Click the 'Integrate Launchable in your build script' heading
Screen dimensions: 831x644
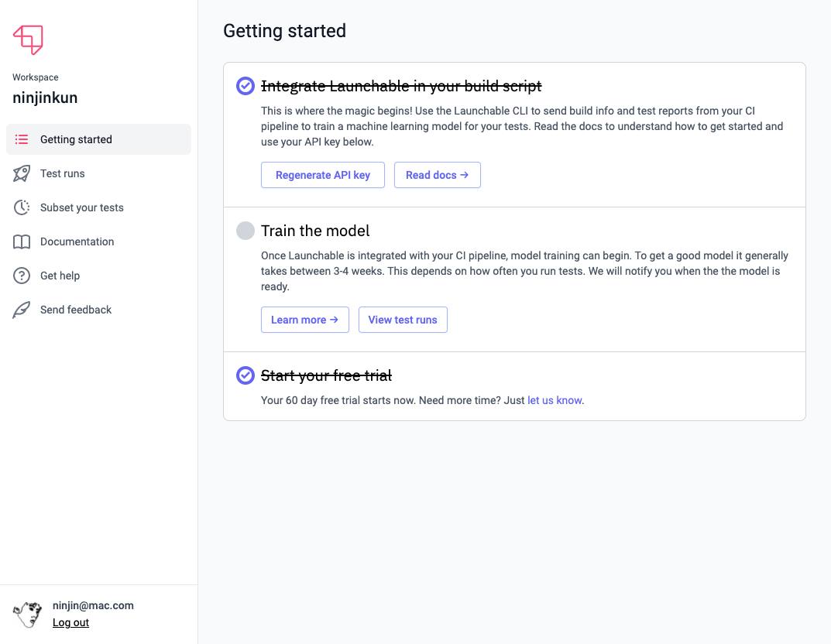tap(401, 86)
